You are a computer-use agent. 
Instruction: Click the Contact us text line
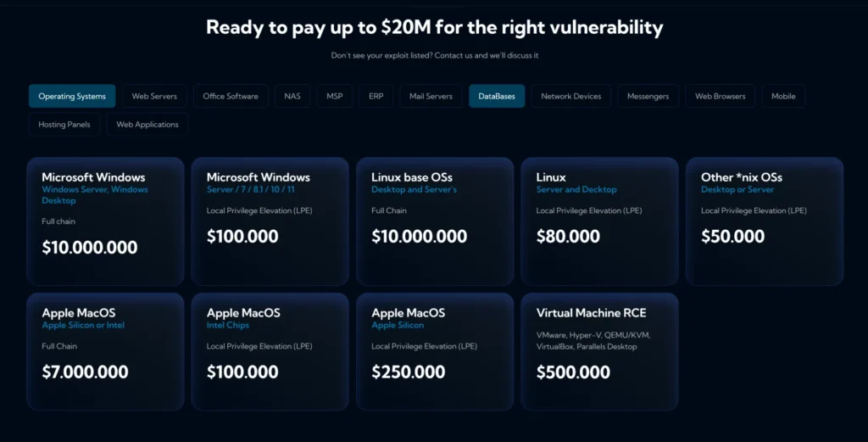coord(435,55)
